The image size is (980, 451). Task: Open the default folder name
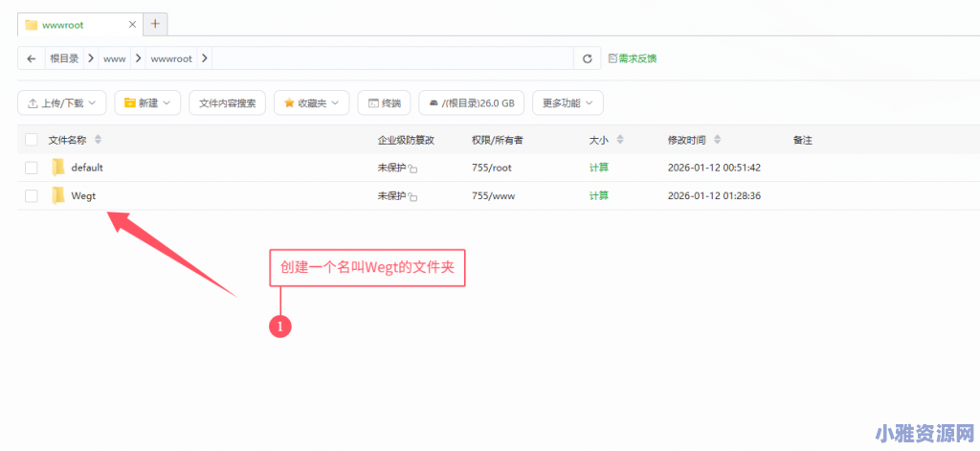(x=87, y=168)
